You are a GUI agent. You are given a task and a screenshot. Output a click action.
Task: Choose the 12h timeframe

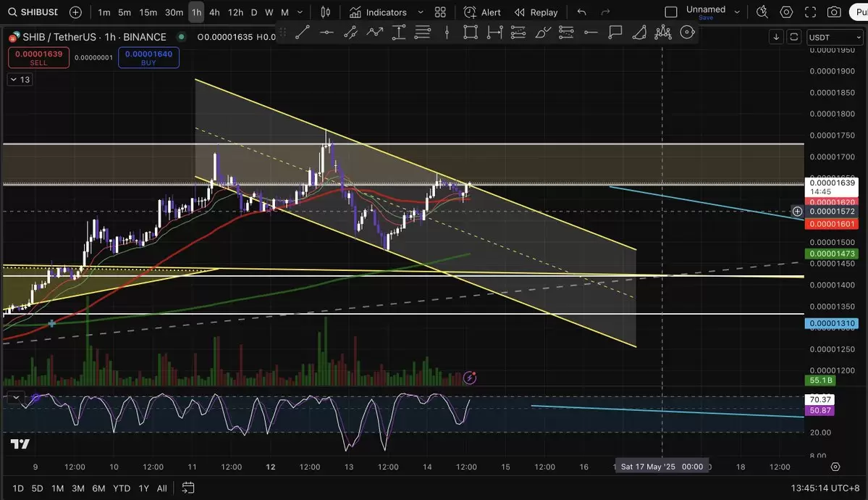point(235,12)
